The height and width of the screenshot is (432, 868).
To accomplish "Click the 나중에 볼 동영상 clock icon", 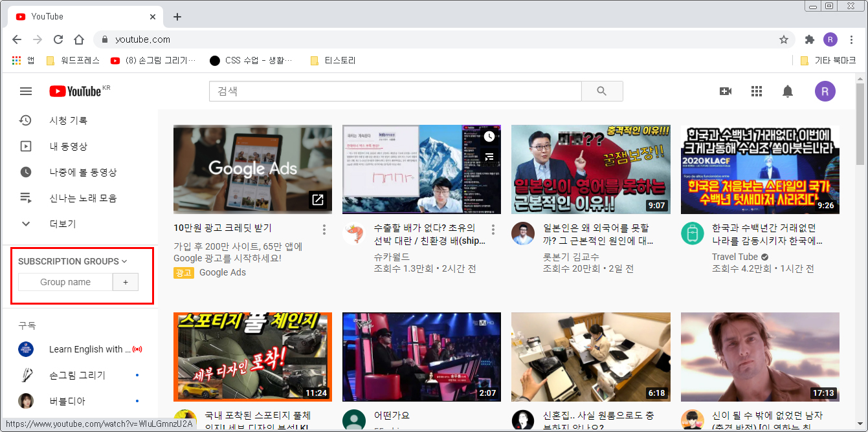I will (x=26, y=172).
